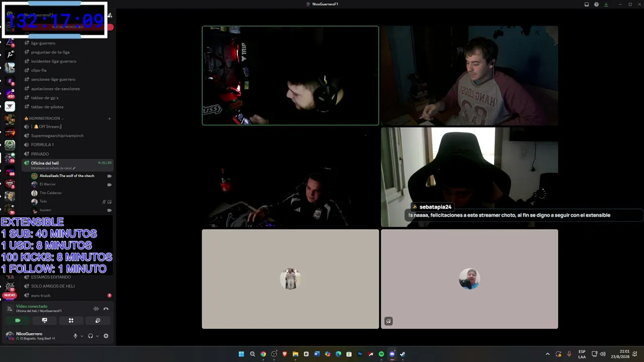Focus the bottom-right avatar-only participant tile
The width and height of the screenshot is (644, 362).
click(x=469, y=279)
